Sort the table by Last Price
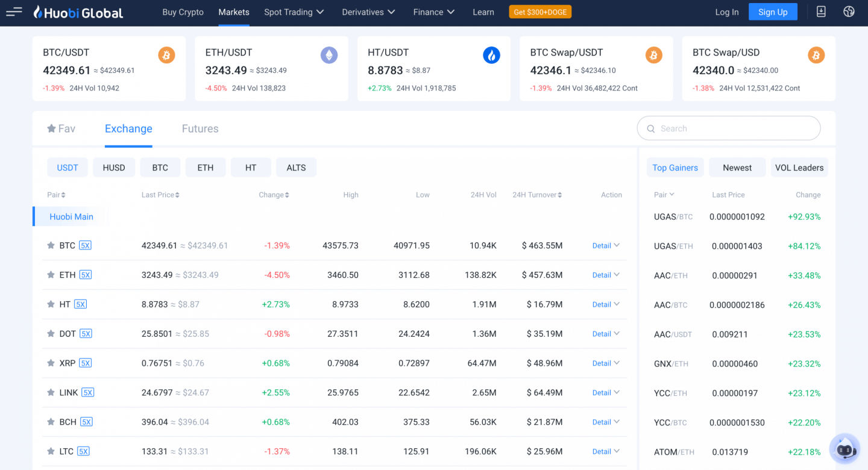The image size is (868, 470). pos(160,195)
